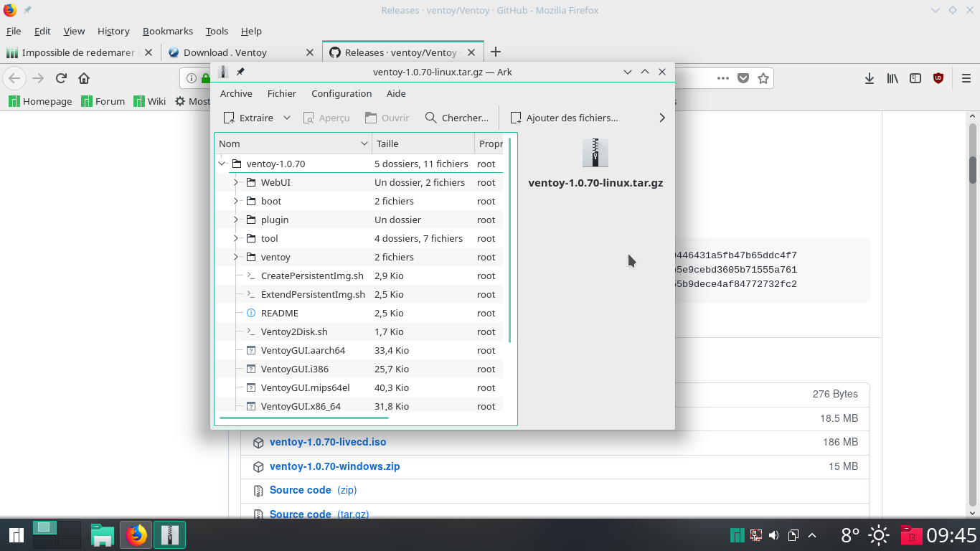Viewport: 980px width, 551px height.
Task: Open Firefox library icon
Action: click(x=892, y=78)
